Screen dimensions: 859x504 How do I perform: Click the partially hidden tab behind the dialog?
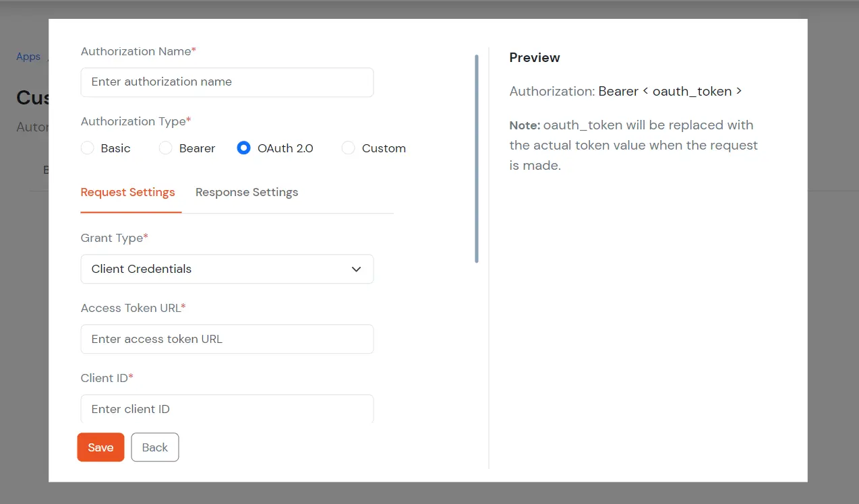(47, 170)
